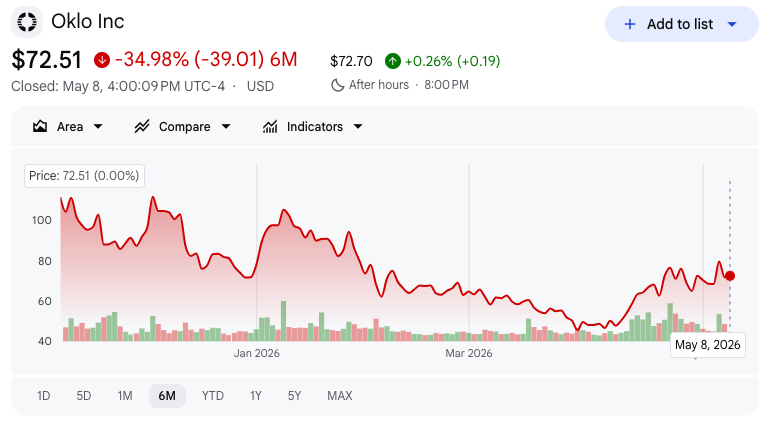Click the Indicators chart icon
This screenshot has height=425, width=761.
[270, 127]
